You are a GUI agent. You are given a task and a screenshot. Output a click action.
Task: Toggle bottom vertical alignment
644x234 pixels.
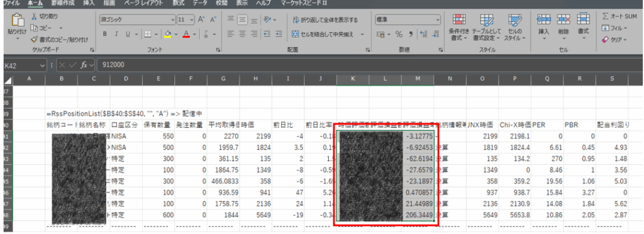pos(254,19)
